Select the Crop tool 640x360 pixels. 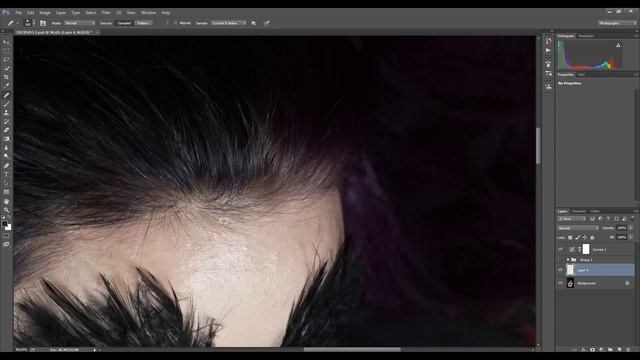point(6,77)
